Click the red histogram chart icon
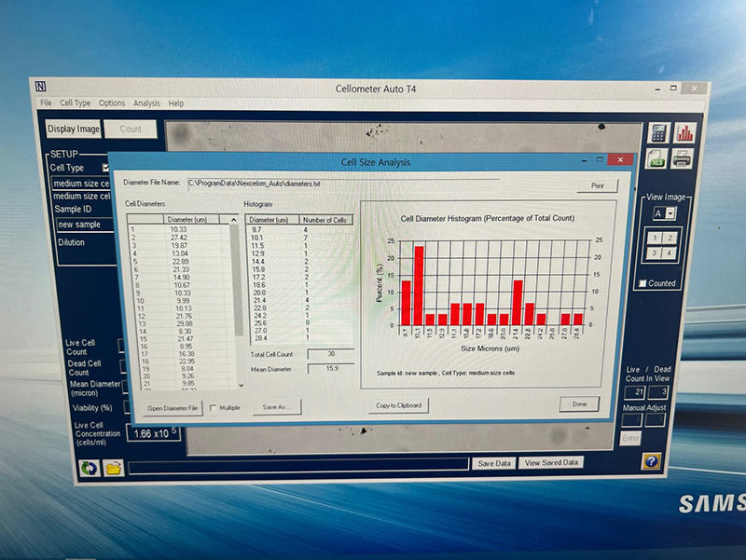This screenshot has height=560, width=746. click(685, 133)
